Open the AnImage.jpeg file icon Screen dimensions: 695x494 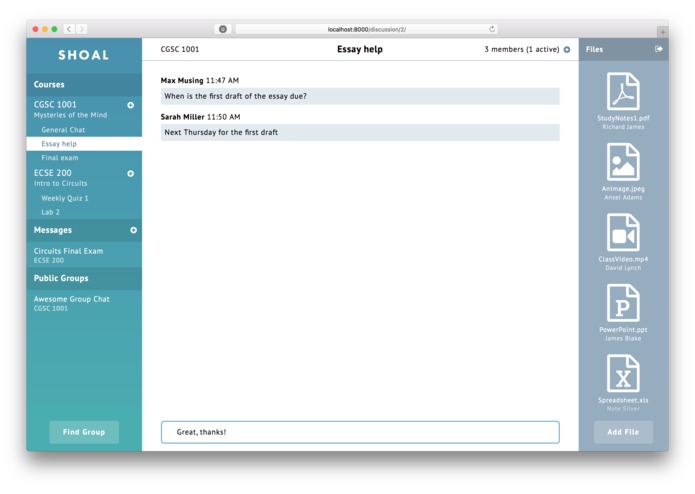tap(623, 161)
